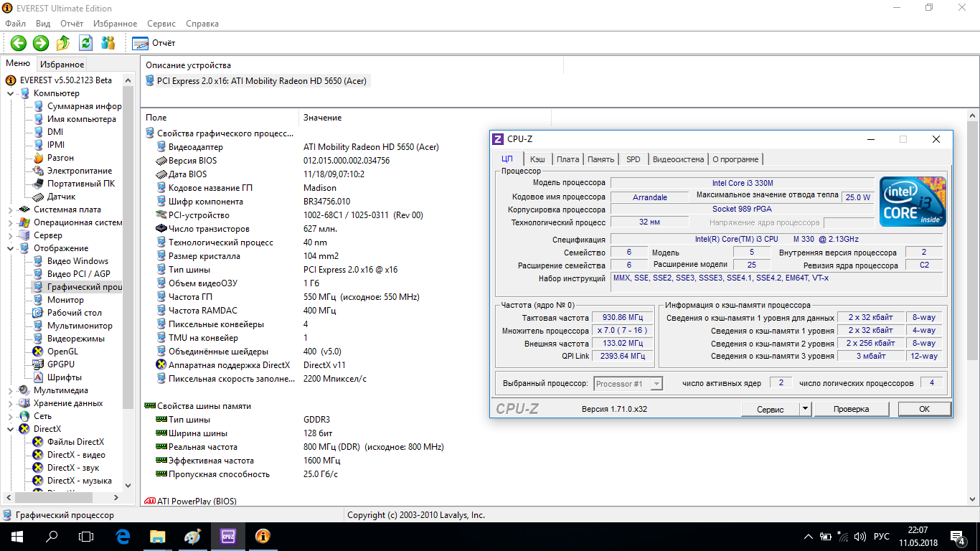Open the Избранное menu in menu bar
980x551 pixels.
115,24
